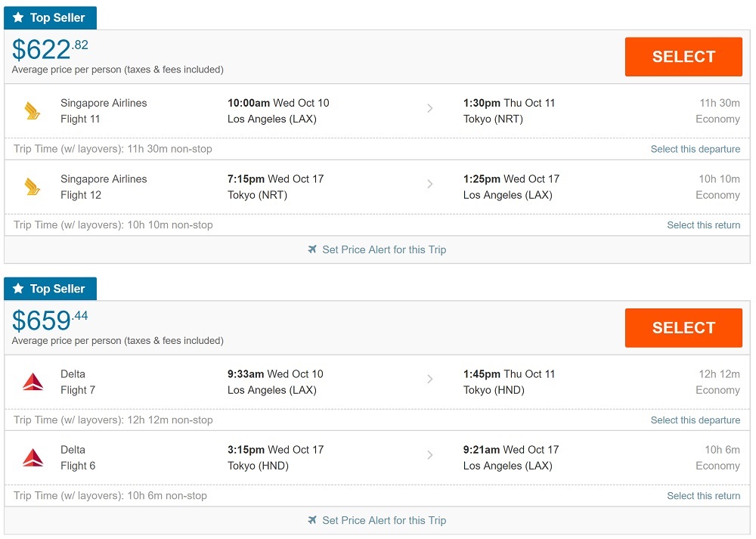Set Price Alert for the Delta trip
Screen dimensions: 756x539
(x=384, y=520)
